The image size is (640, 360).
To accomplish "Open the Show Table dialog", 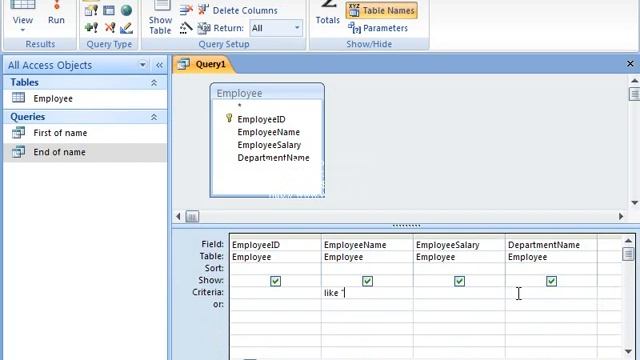I will [x=160, y=18].
